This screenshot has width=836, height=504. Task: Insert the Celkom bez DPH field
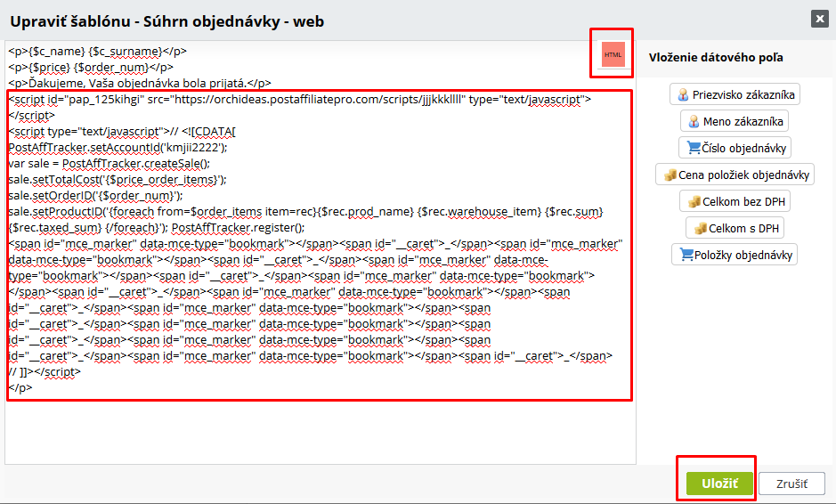(x=735, y=201)
